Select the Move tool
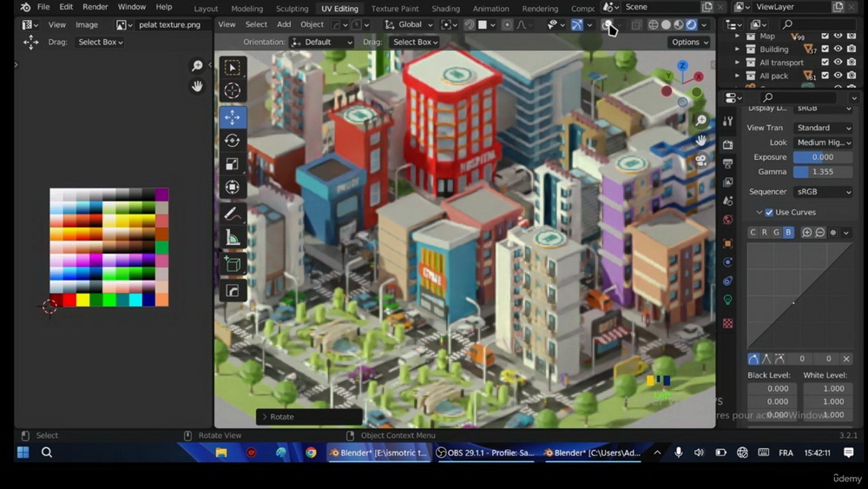The image size is (868, 489). pos(233,117)
